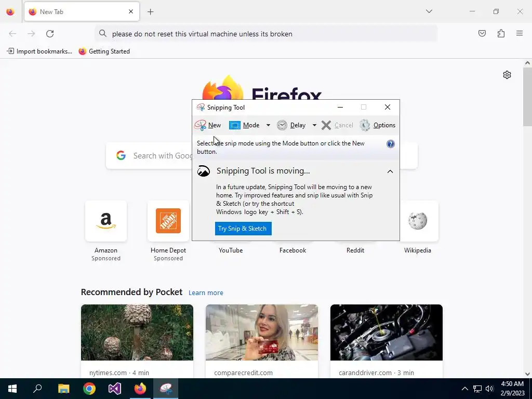Click New snip in Snipping Tool
532x399 pixels.
tap(208, 125)
